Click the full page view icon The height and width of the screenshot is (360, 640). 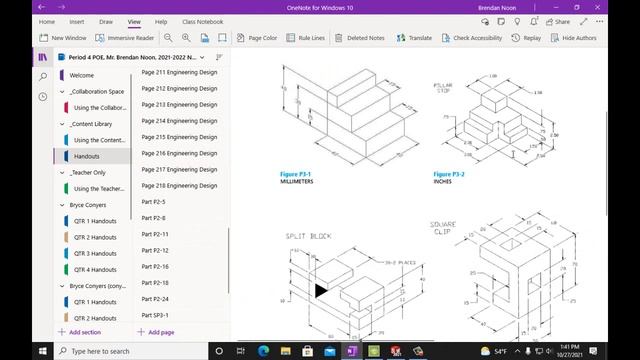(x=222, y=38)
